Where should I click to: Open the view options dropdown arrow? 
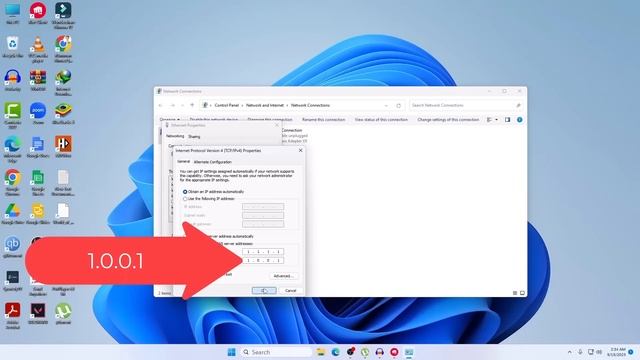(x=496, y=120)
